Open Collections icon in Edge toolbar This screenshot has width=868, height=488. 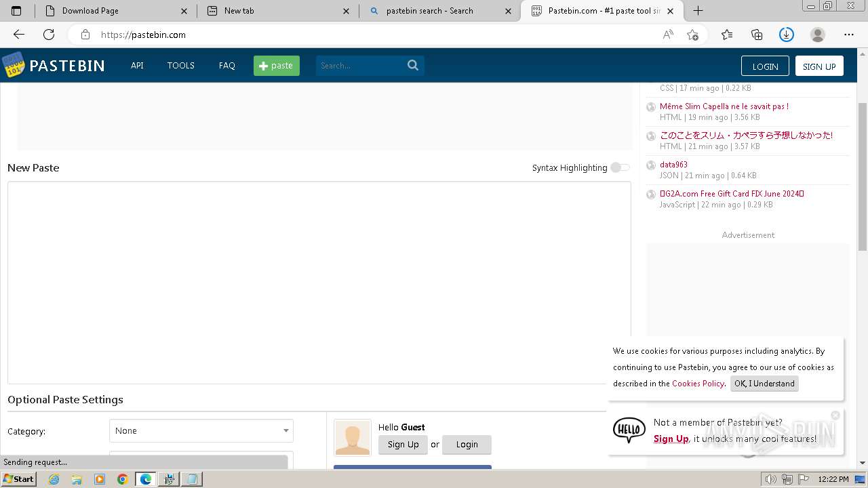tap(757, 35)
